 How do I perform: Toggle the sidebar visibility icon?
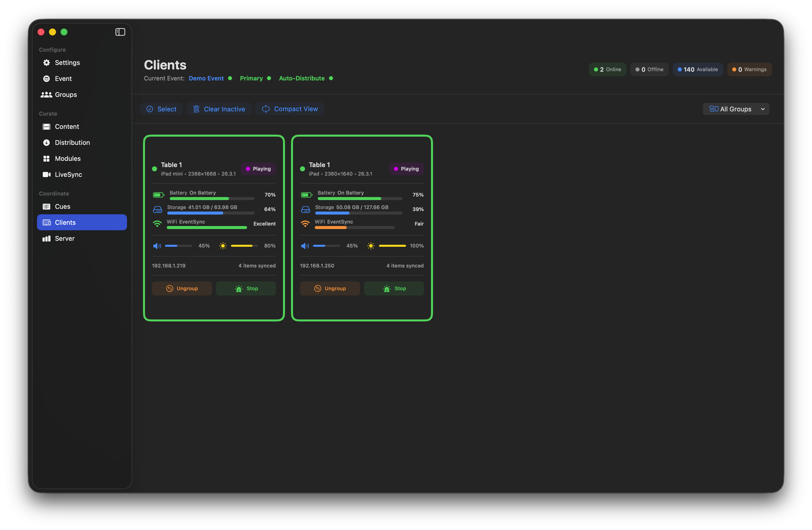pos(120,32)
